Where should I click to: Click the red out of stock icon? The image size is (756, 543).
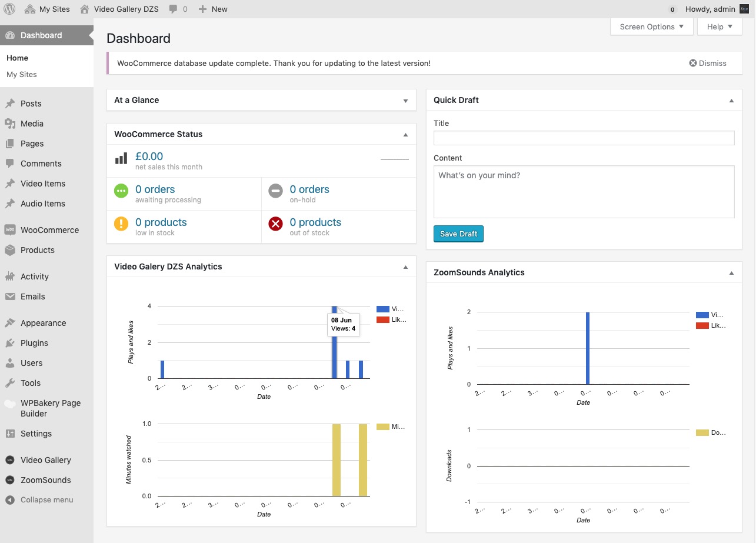point(275,224)
